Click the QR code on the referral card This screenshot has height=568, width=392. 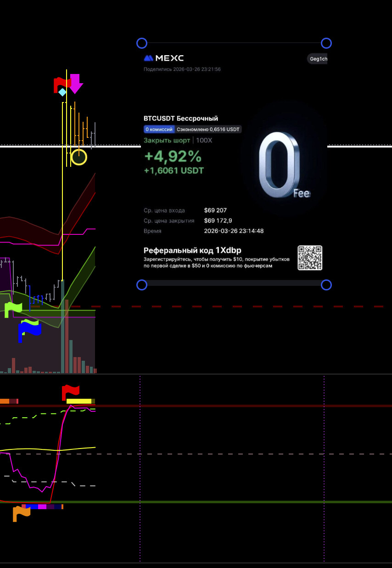click(x=310, y=258)
